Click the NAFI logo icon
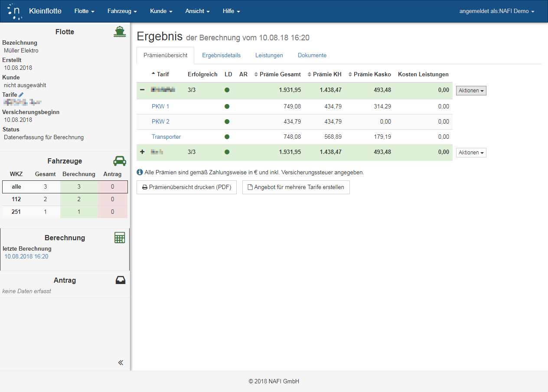Image resolution: width=548 pixels, height=392 pixels. [15, 11]
